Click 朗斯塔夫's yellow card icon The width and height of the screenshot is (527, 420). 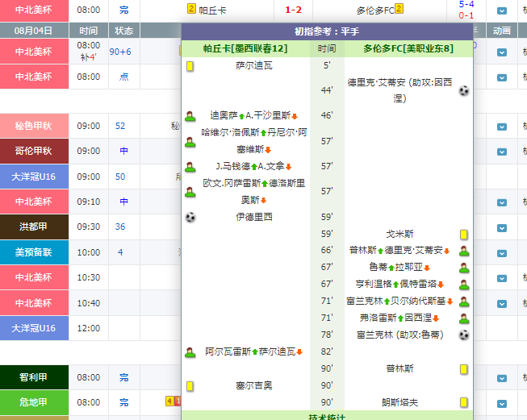(x=464, y=401)
